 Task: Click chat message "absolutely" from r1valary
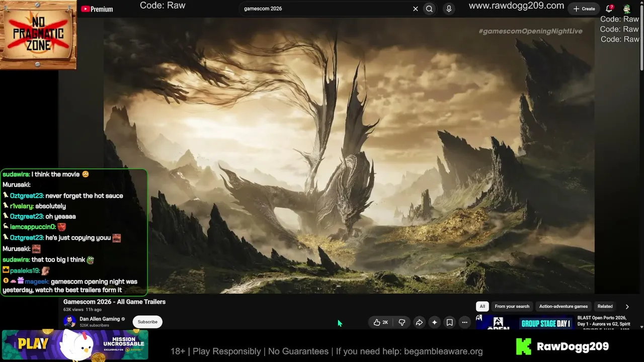point(50,206)
